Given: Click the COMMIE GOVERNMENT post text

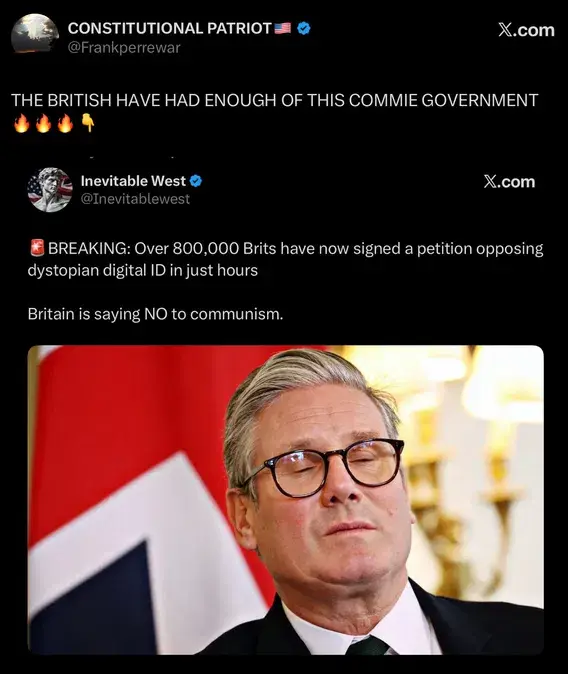Looking at the screenshot, I should pos(274,100).
